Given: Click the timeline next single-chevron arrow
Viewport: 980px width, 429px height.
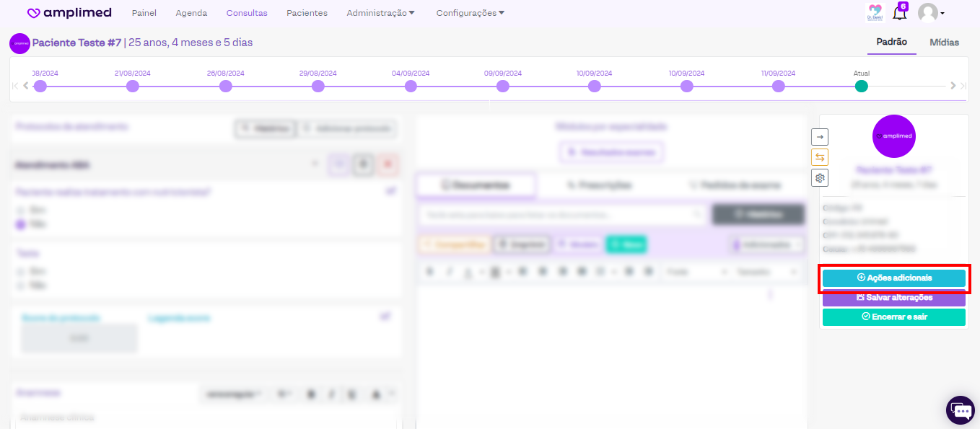Looking at the screenshot, I should [x=953, y=86].
